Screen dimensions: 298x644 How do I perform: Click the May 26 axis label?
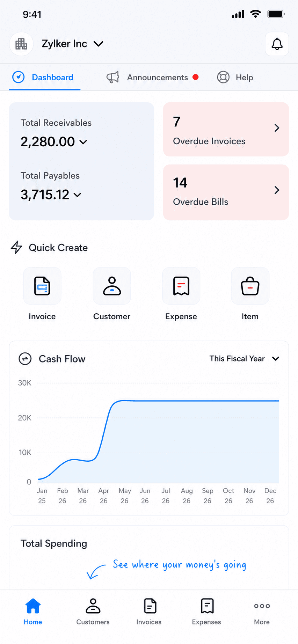point(125,496)
